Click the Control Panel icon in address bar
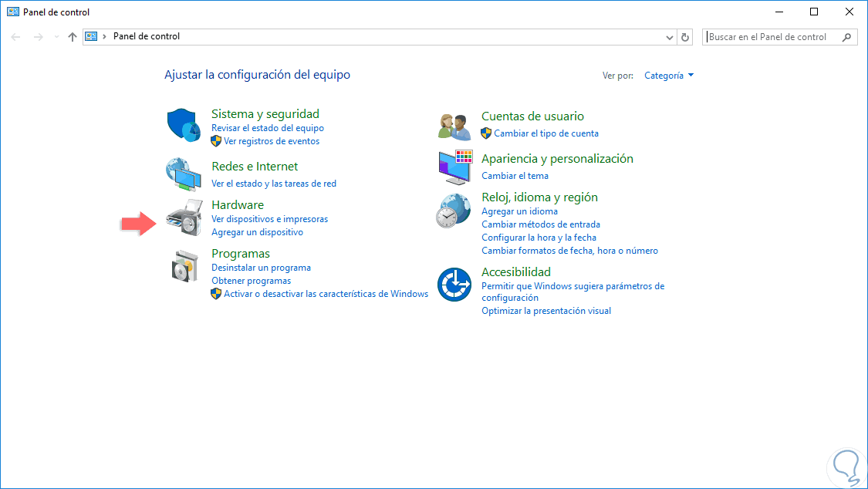868x489 pixels. pos(91,36)
